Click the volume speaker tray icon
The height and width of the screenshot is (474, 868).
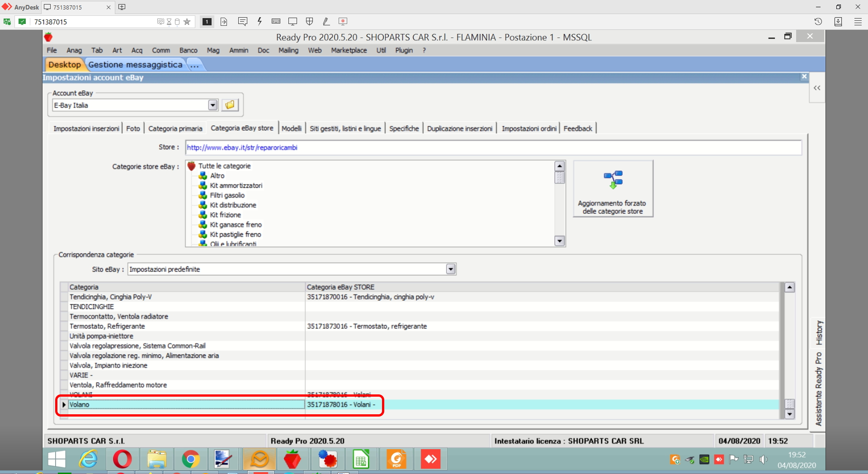coord(764,460)
